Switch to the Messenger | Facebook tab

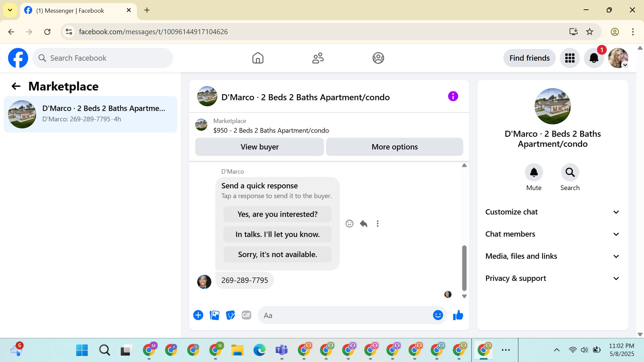pos(78,11)
